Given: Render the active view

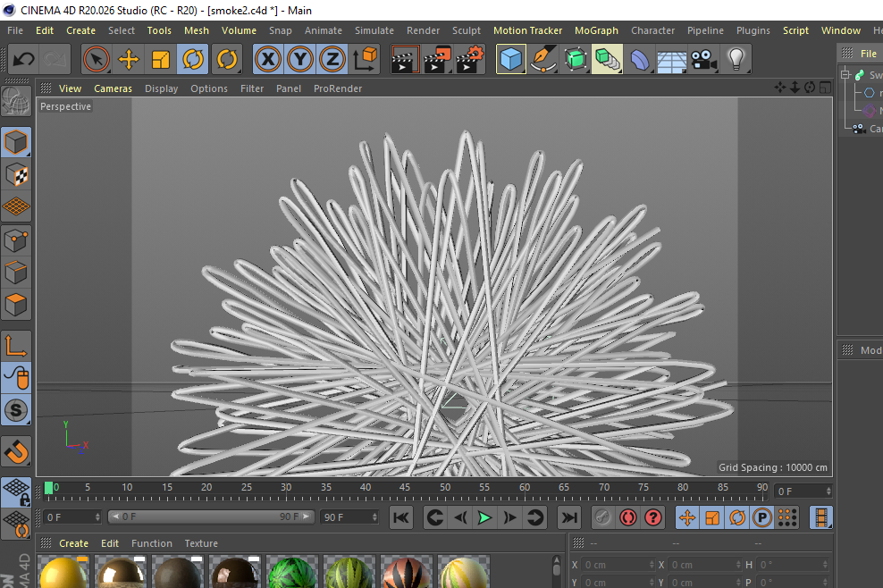Looking at the screenshot, I should click(404, 59).
